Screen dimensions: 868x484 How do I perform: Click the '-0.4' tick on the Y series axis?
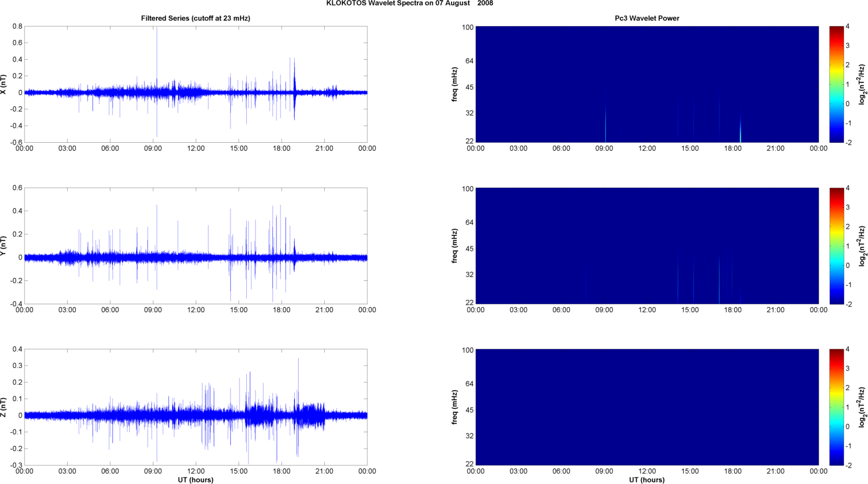[x=16, y=304]
